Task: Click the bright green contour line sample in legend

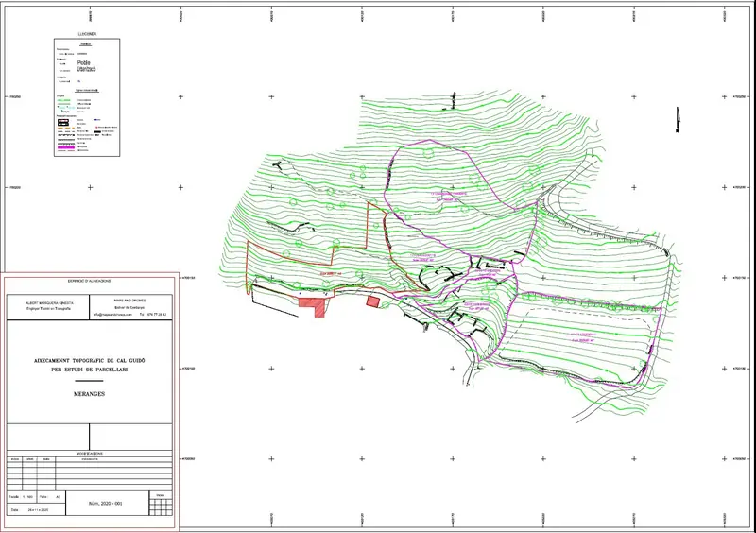Action: [63, 100]
